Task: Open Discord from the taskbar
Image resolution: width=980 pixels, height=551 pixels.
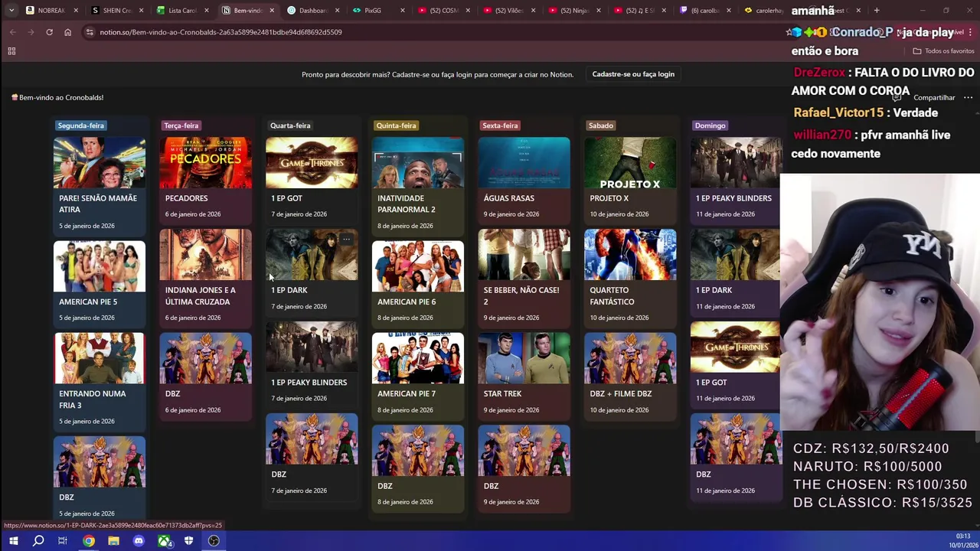Action: [x=139, y=541]
